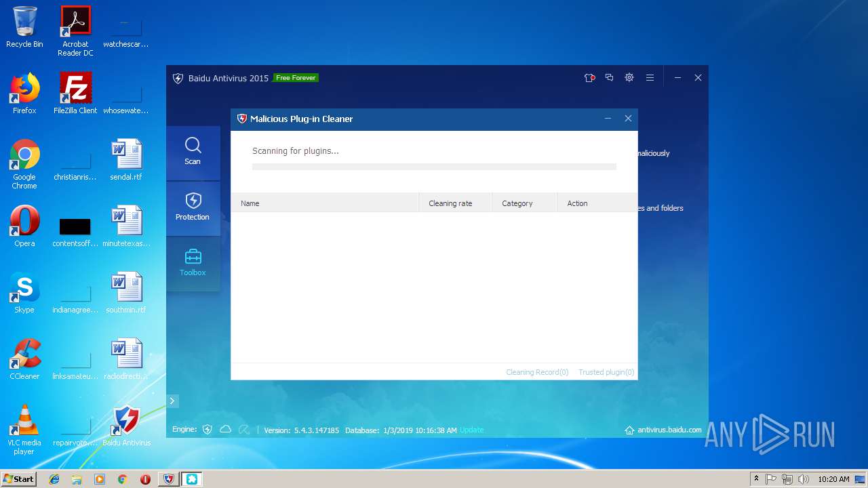Open southmin.rtf document on desktop
This screenshot has width=868, height=488.
[x=127, y=293]
